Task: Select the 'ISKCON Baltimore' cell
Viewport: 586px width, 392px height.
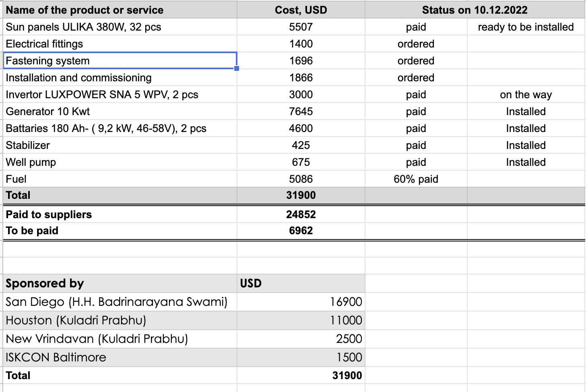Action: [120, 357]
